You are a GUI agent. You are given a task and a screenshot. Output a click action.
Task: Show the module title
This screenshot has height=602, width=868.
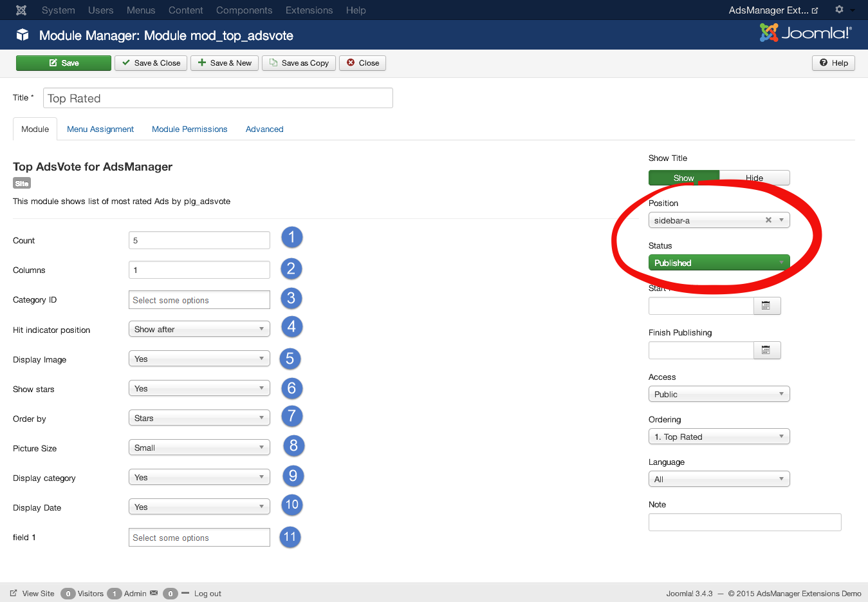click(x=683, y=178)
